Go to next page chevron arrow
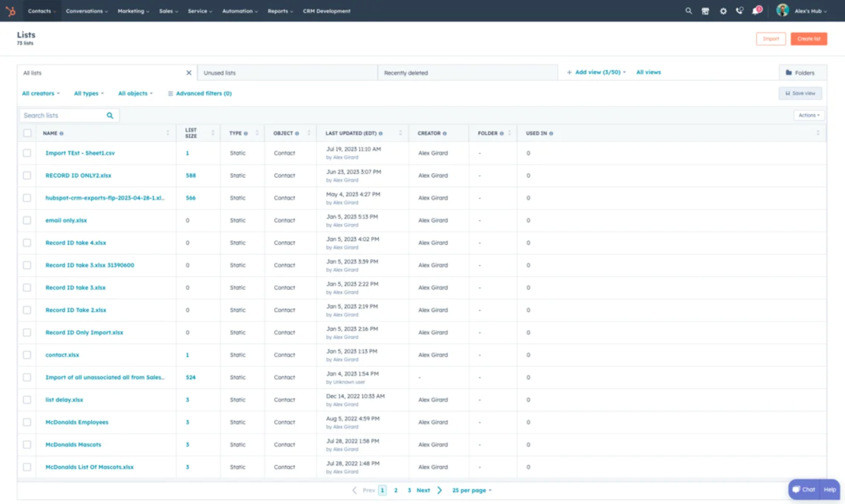This screenshot has height=504, width=845. pyautogui.click(x=440, y=490)
